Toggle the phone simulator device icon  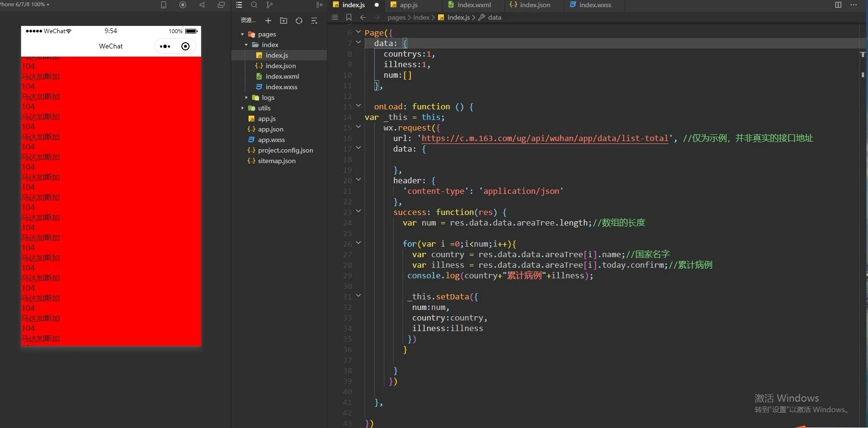(x=164, y=5)
